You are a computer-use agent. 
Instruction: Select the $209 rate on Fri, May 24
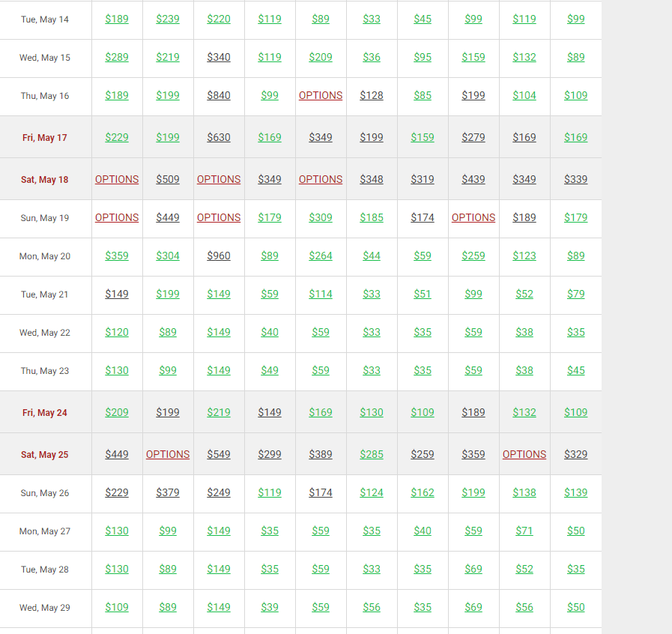tap(117, 412)
